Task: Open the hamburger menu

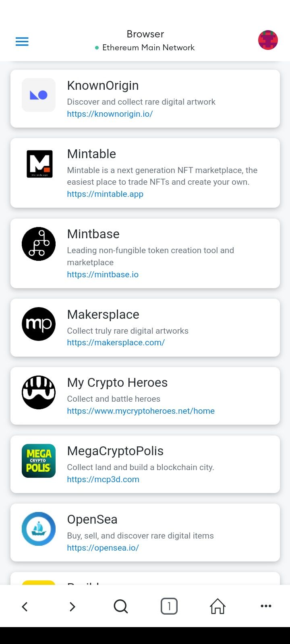Action: pyautogui.click(x=22, y=41)
